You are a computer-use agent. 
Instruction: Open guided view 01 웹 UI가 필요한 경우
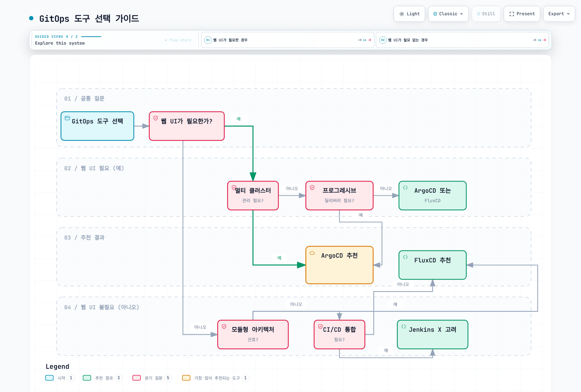288,40
